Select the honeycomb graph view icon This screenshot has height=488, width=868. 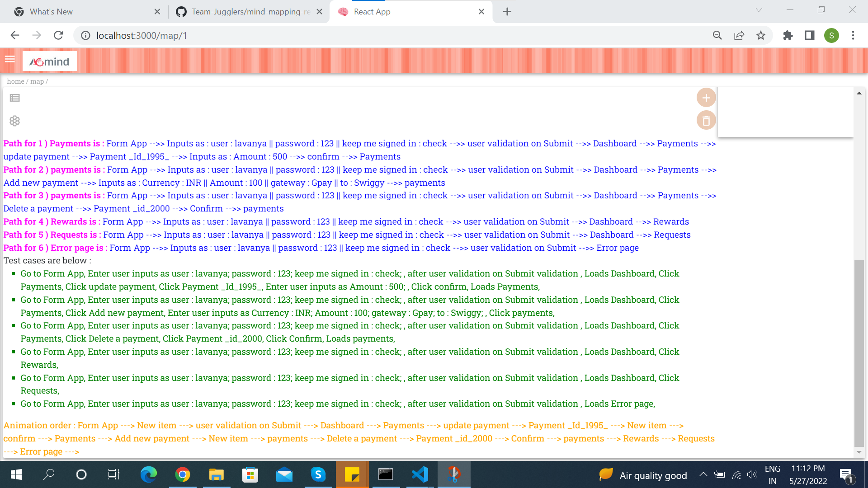coord(15,121)
